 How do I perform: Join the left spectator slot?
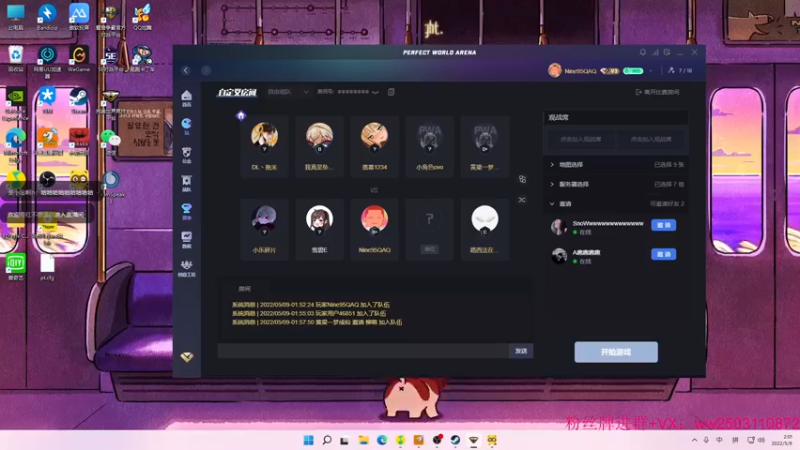click(x=581, y=139)
